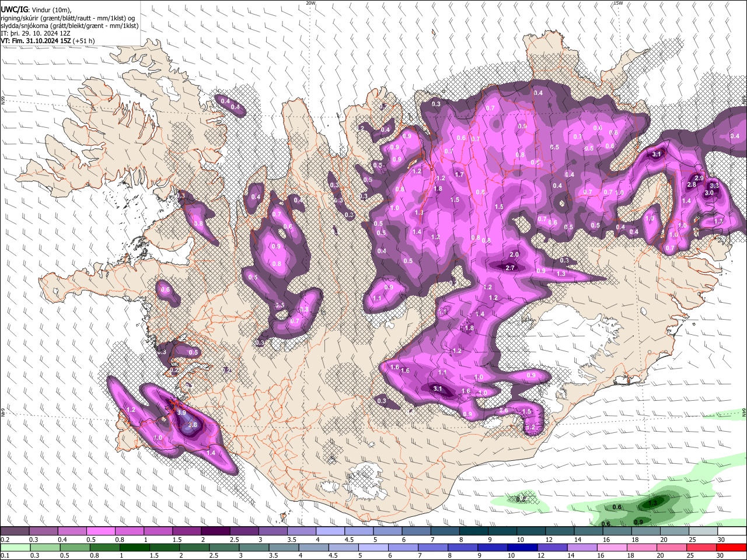Screen dimensions: 747x560
Task: Click snow legend swatch labelled 0.4
Action: 72,531
